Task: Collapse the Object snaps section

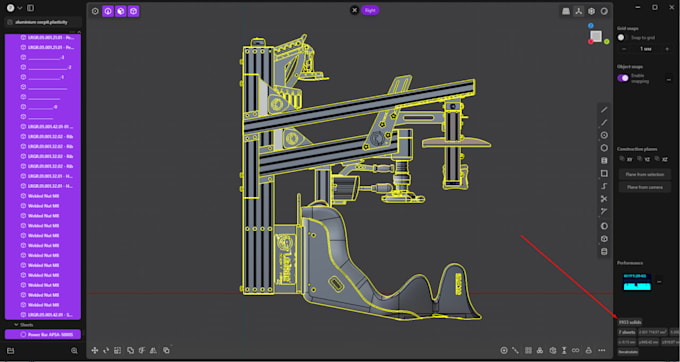Action: point(669,80)
